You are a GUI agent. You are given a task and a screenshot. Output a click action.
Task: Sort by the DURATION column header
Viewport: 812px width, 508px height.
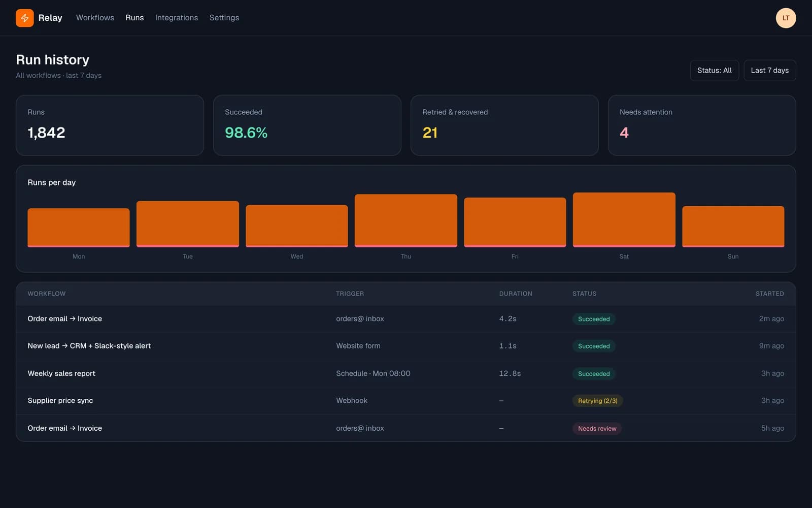516,294
